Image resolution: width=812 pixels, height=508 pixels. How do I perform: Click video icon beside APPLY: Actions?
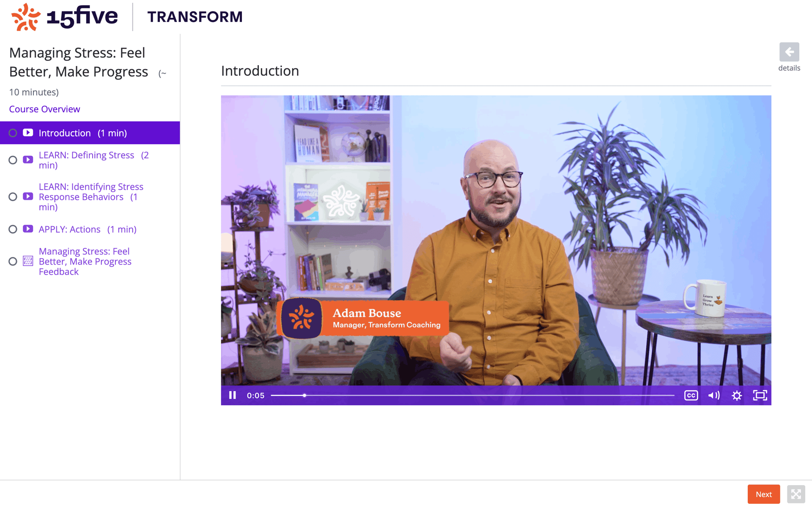coord(28,229)
